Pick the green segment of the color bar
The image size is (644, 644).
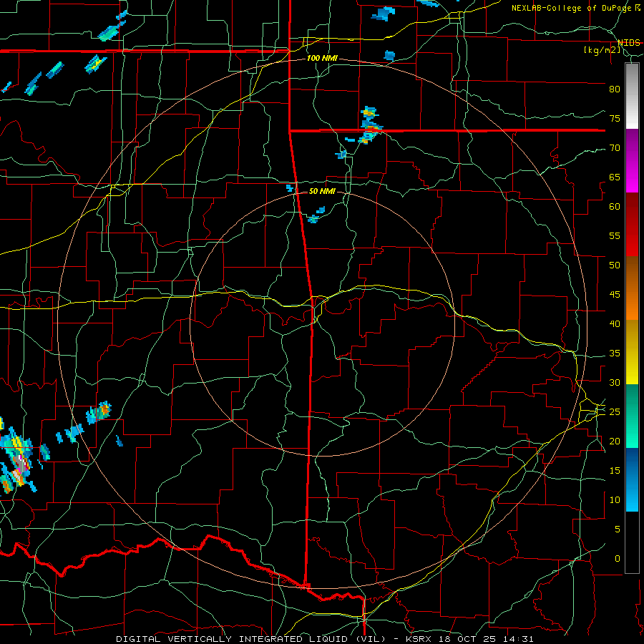click(x=632, y=416)
